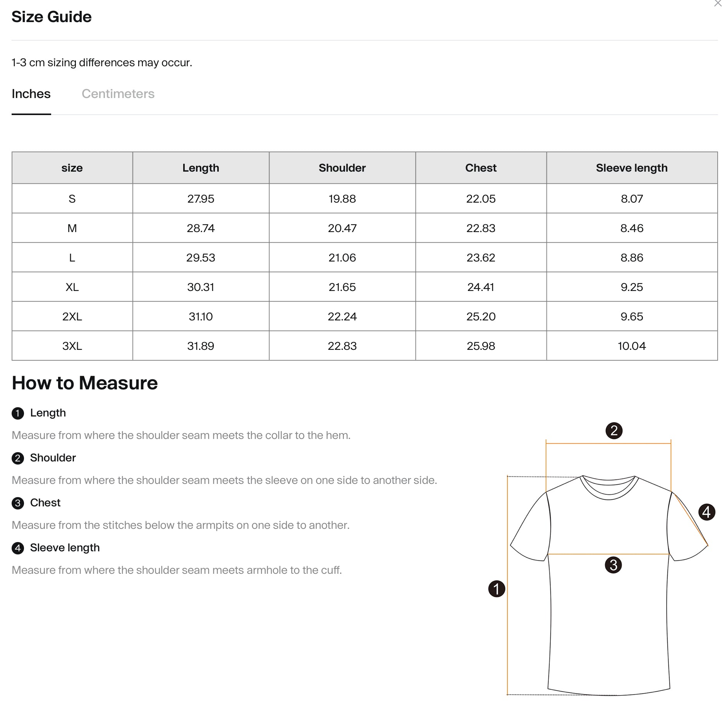Screen dimensions: 725x728
Task: Click marker 4 near the shirt sleeve
Action: [706, 512]
